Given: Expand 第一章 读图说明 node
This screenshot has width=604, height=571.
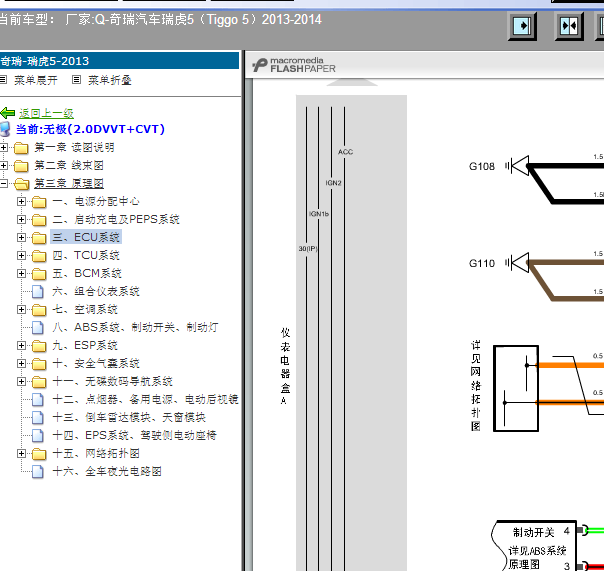Looking at the screenshot, I should pos(3,147).
